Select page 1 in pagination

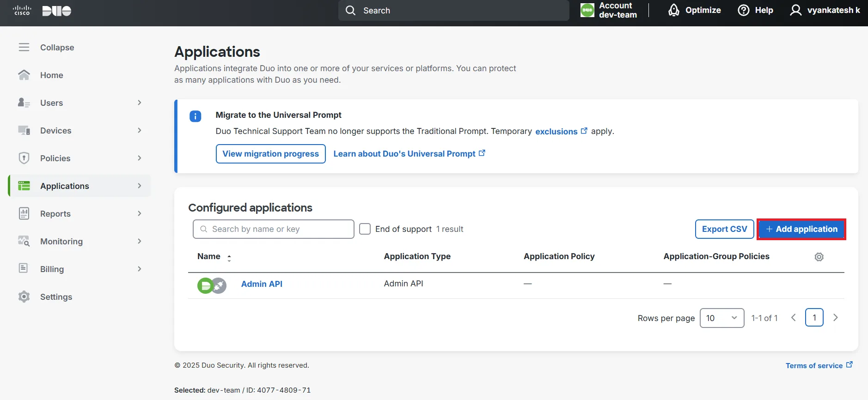(x=814, y=317)
